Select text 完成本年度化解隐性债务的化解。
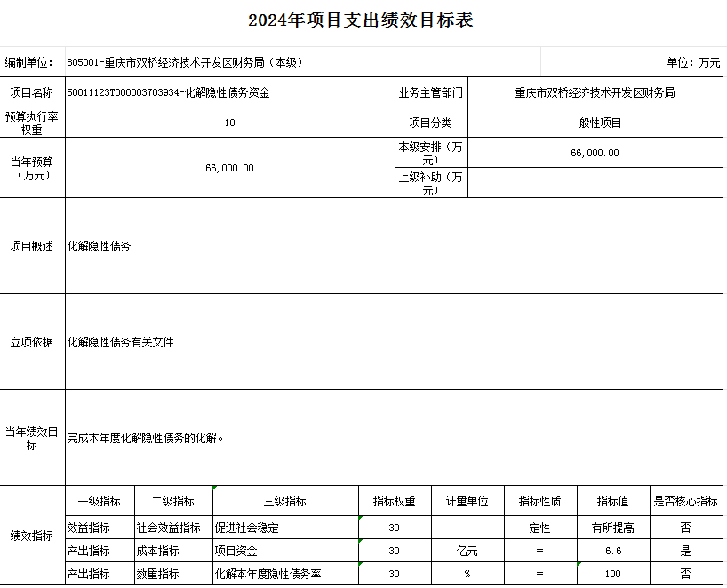Viewport: 727px width, 588px height. tap(145, 438)
